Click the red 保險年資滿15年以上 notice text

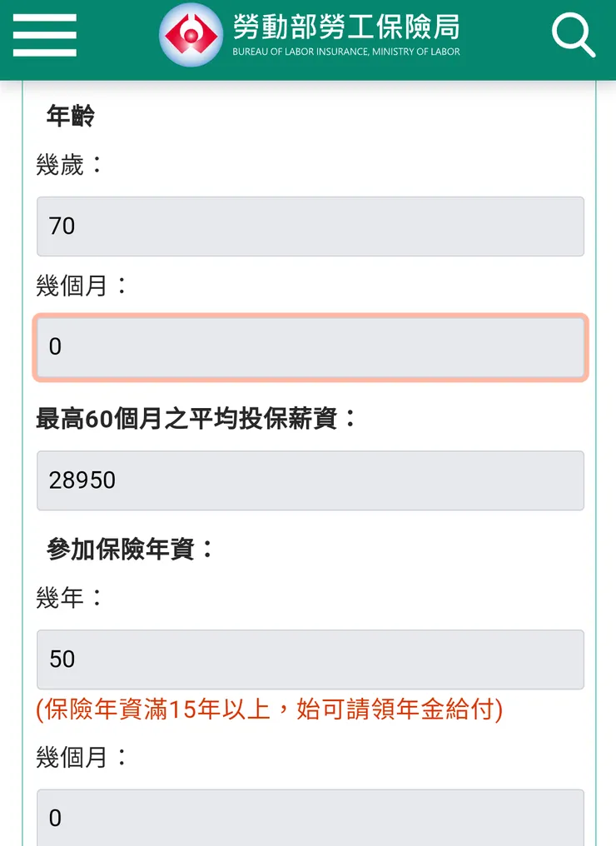pyautogui.click(x=270, y=709)
